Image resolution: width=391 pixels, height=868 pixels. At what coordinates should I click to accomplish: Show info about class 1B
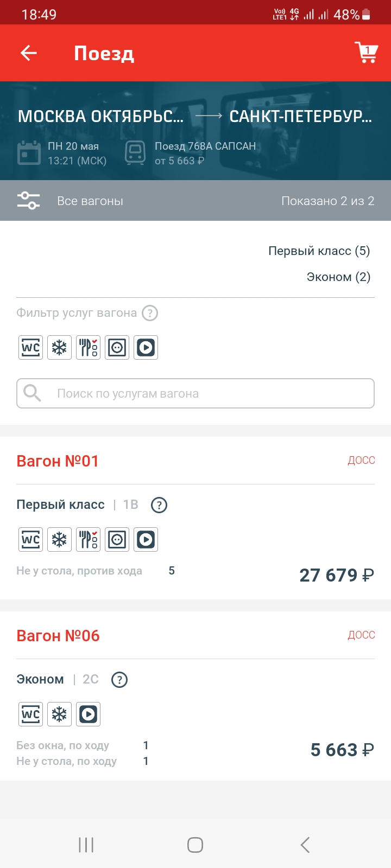(x=159, y=505)
